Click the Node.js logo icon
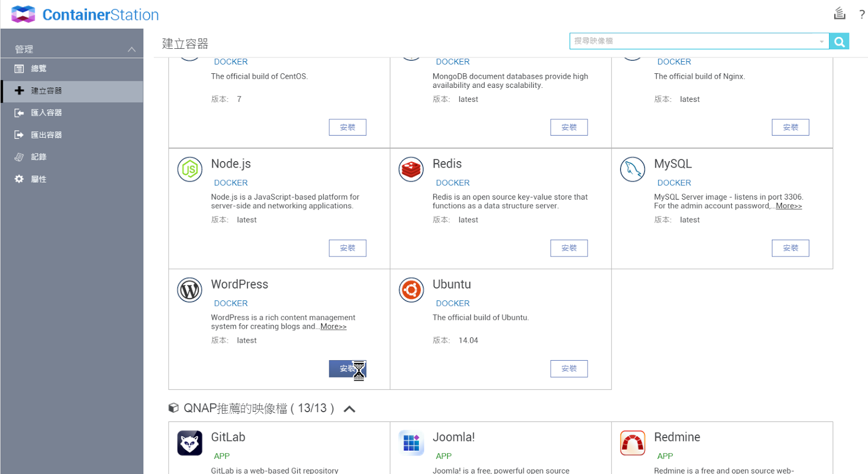Image resolution: width=868 pixels, height=474 pixels. click(190, 170)
